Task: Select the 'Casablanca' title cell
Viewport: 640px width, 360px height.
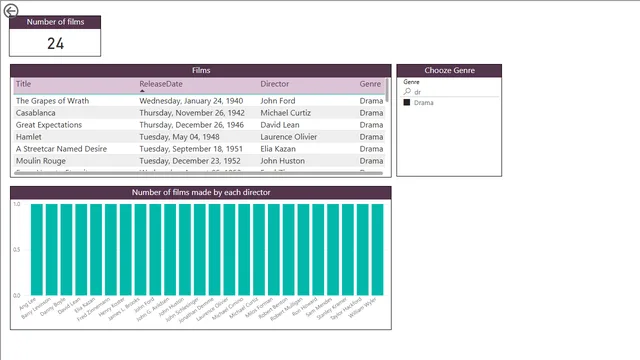Action: point(36,113)
